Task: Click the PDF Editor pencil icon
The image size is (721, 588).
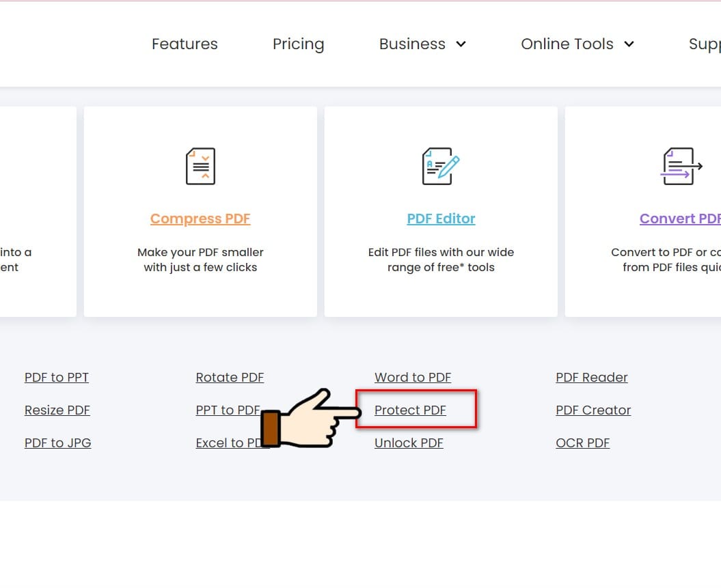Action: [x=441, y=167]
